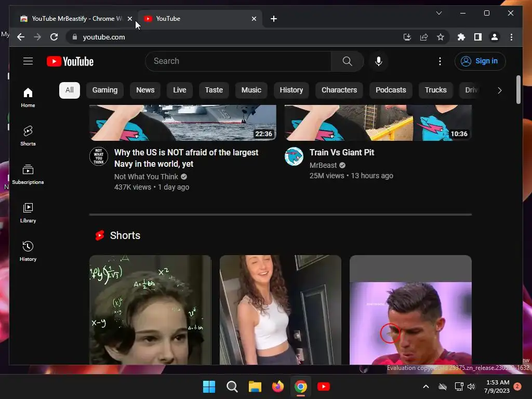Open Subscriptions from the sidebar

click(28, 175)
